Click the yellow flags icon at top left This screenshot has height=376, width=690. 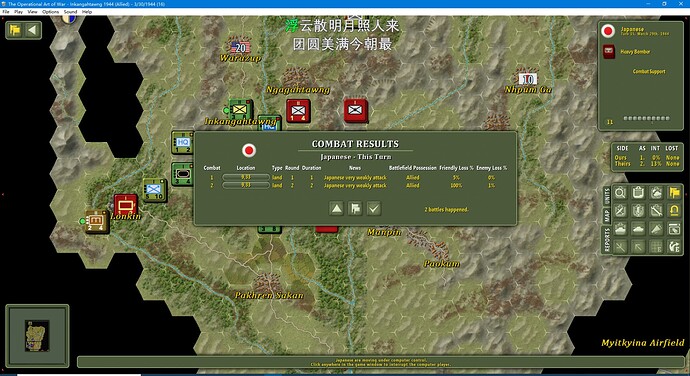coord(15,30)
